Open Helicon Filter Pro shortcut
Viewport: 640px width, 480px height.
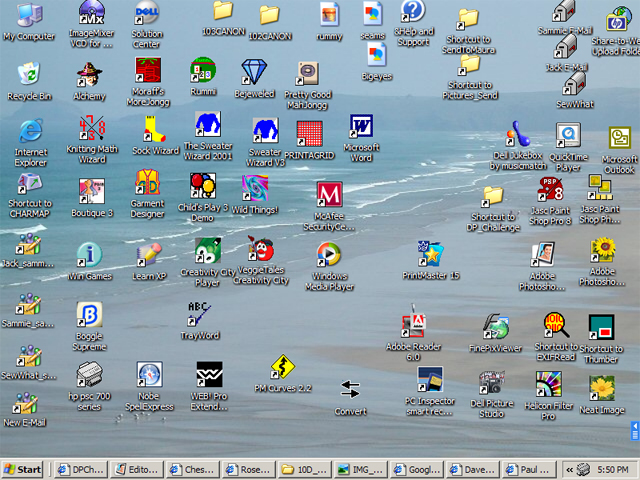pos(549,384)
